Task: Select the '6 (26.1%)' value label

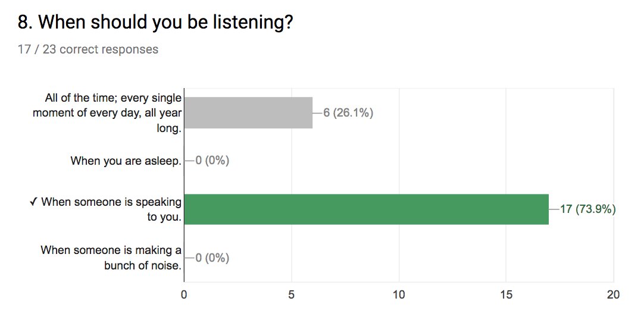Action: (348, 112)
